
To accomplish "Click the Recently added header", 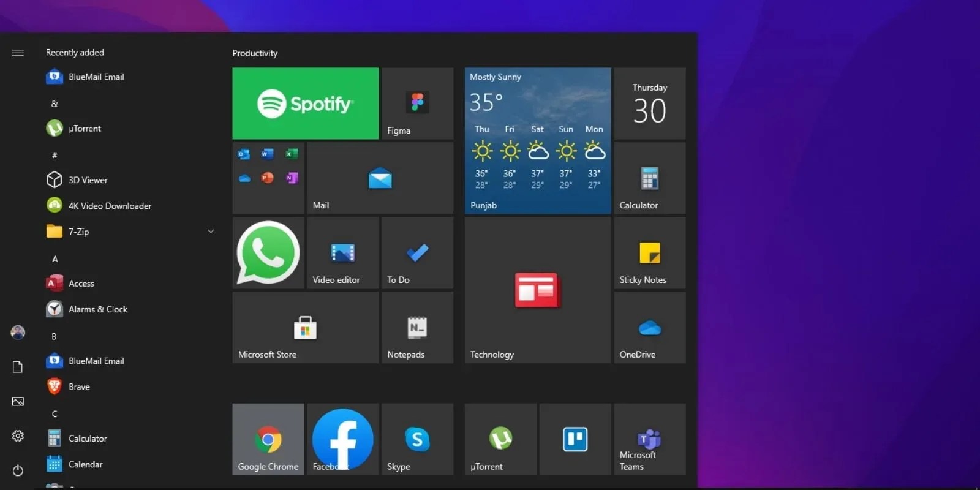I will coord(75,52).
